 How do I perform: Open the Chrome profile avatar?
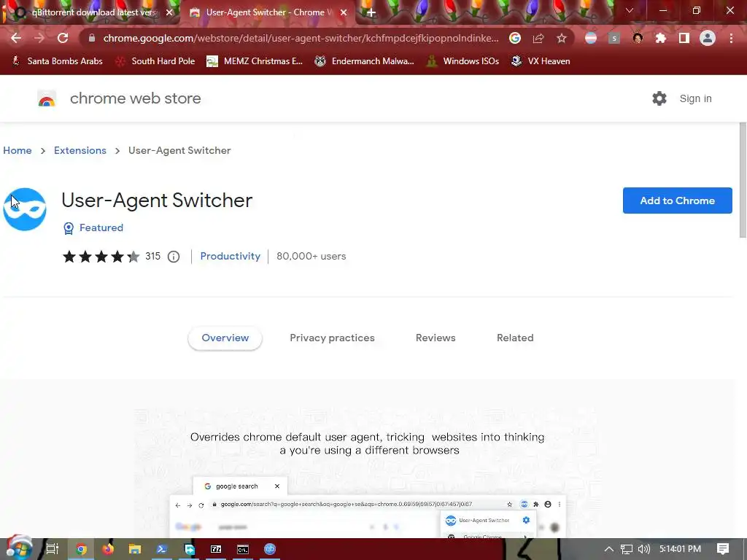(x=708, y=38)
